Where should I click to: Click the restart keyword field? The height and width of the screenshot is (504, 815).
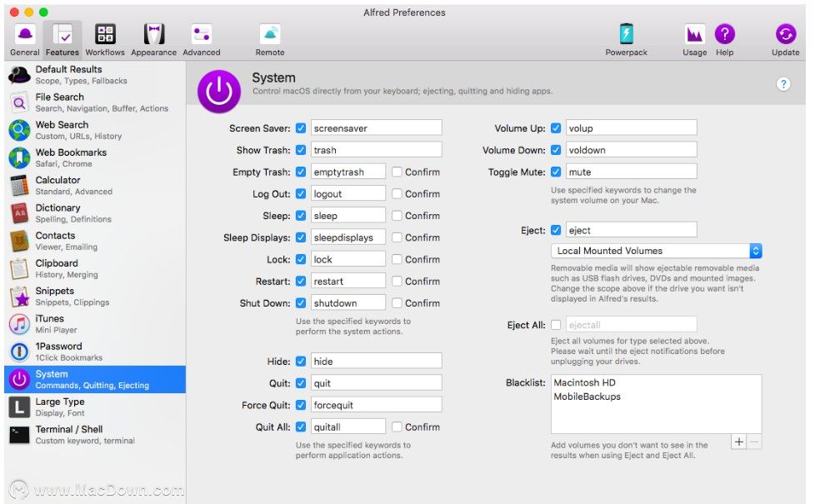(x=348, y=281)
